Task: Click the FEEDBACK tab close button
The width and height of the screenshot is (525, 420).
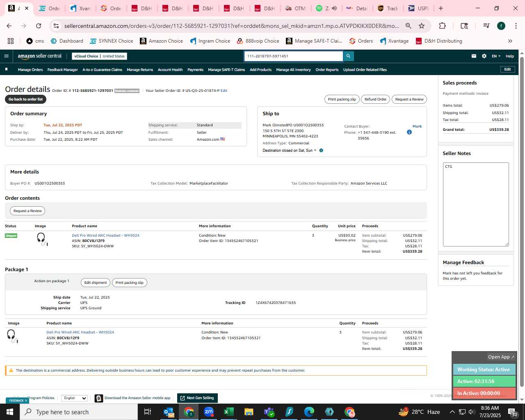Action: [26, 401]
